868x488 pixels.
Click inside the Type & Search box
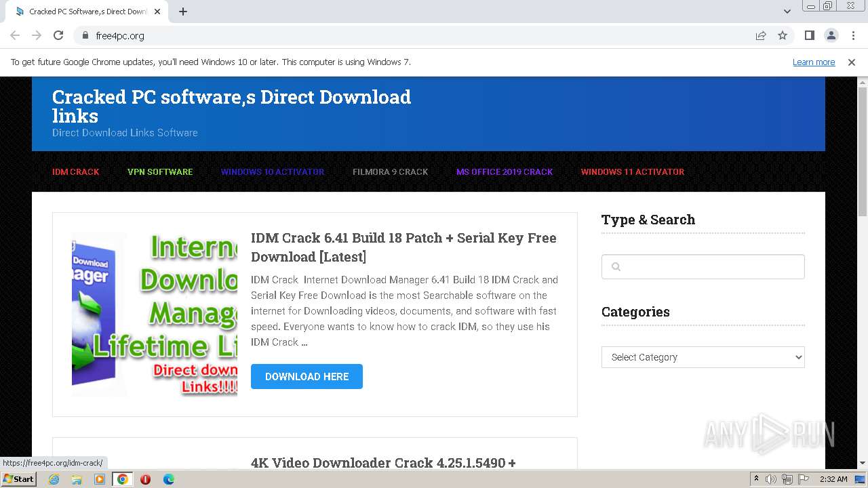(x=703, y=267)
